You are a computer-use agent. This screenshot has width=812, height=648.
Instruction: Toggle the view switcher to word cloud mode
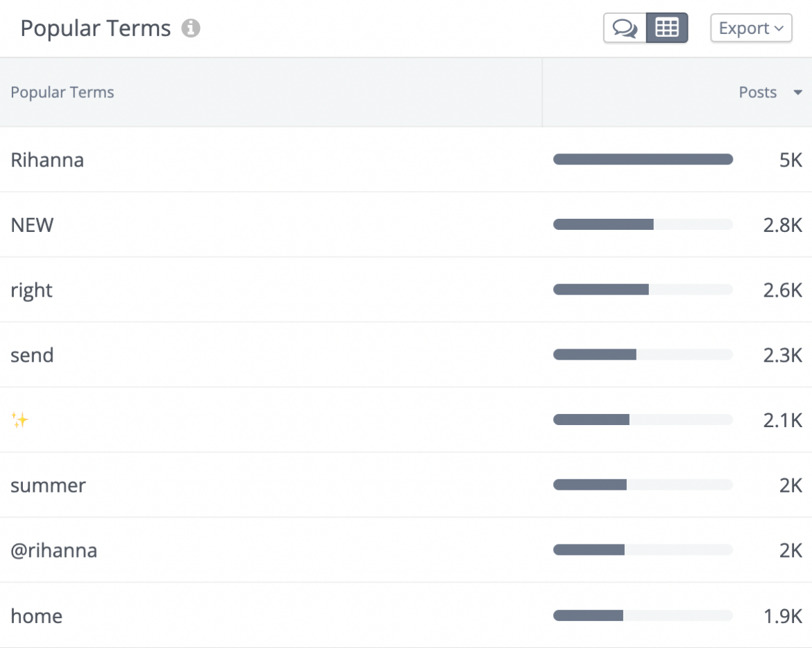point(625,28)
